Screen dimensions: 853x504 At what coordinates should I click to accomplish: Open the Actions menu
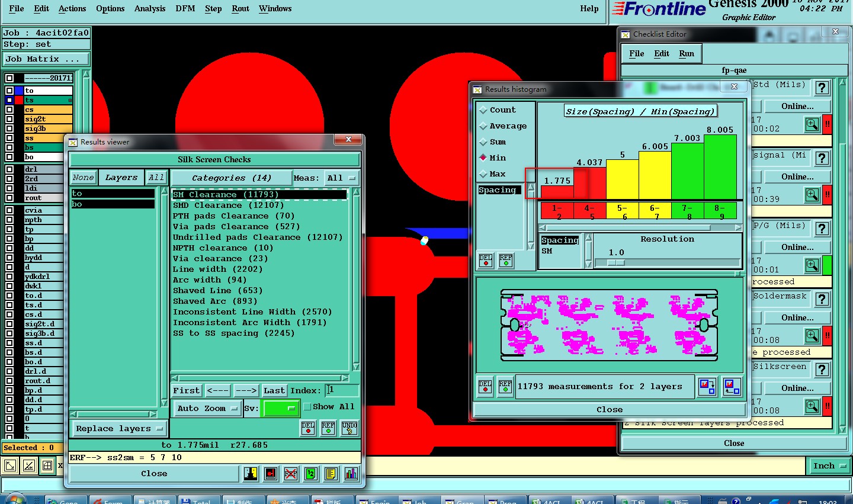(x=72, y=9)
